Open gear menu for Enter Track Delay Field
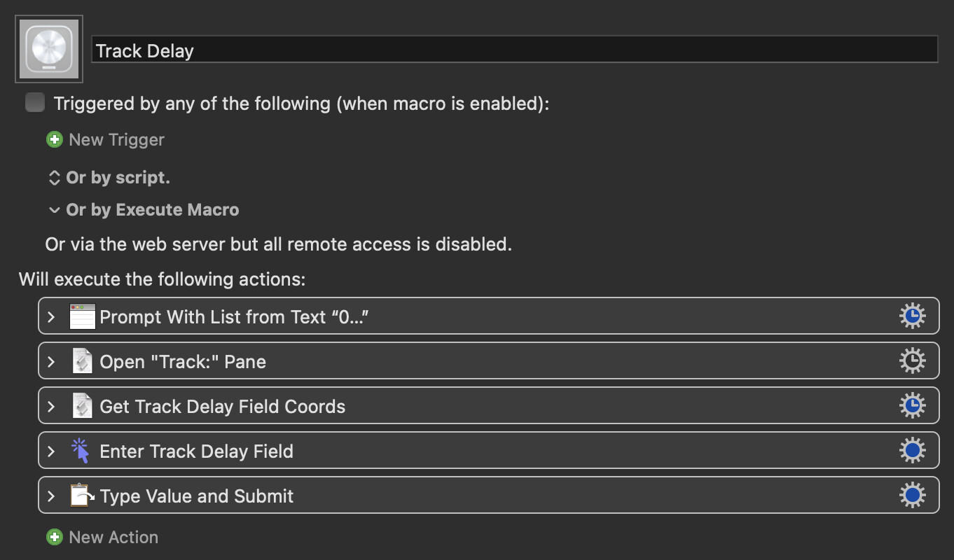This screenshot has height=560, width=954. (912, 451)
